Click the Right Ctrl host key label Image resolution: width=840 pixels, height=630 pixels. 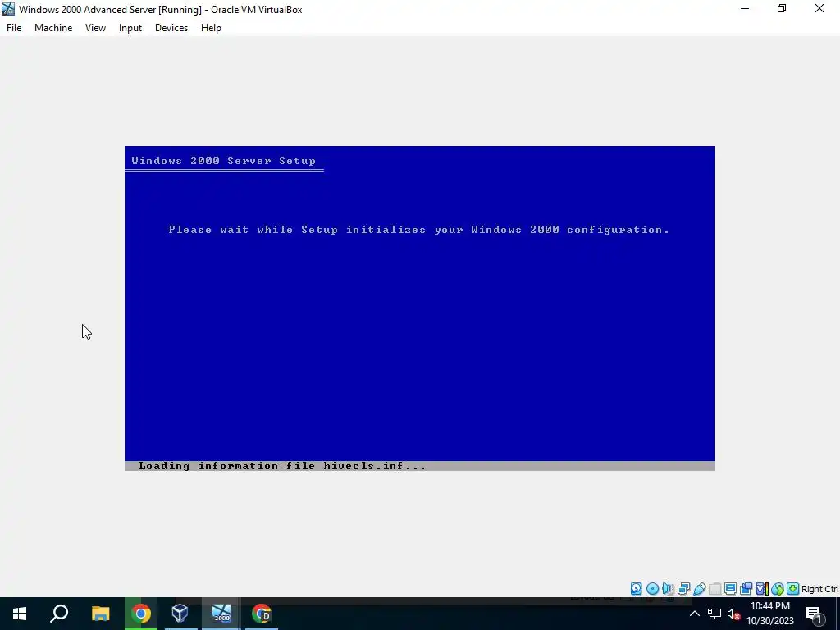pos(819,589)
